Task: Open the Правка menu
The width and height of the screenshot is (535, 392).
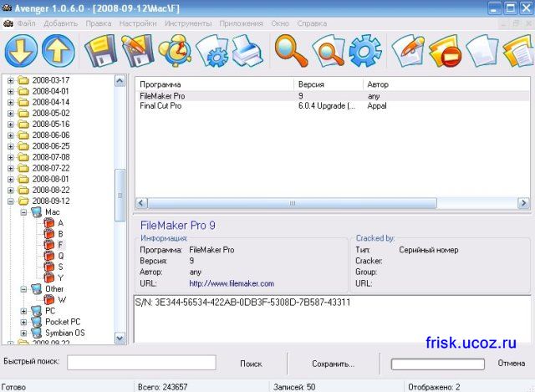Action: click(x=99, y=23)
